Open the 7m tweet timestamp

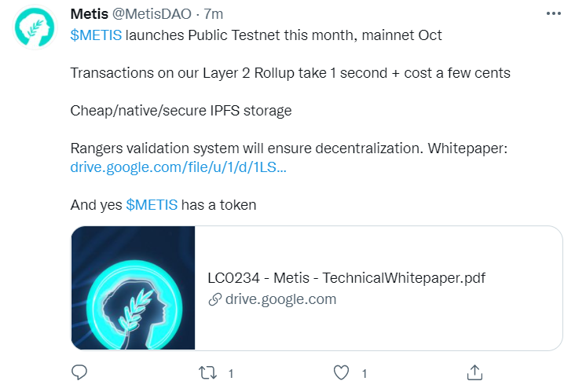(214, 14)
